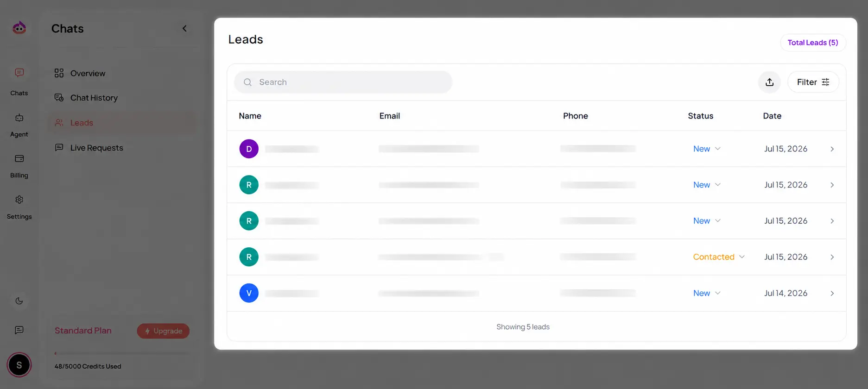
Task: Click the Total Leads (5) badge
Action: click(813, 43)
